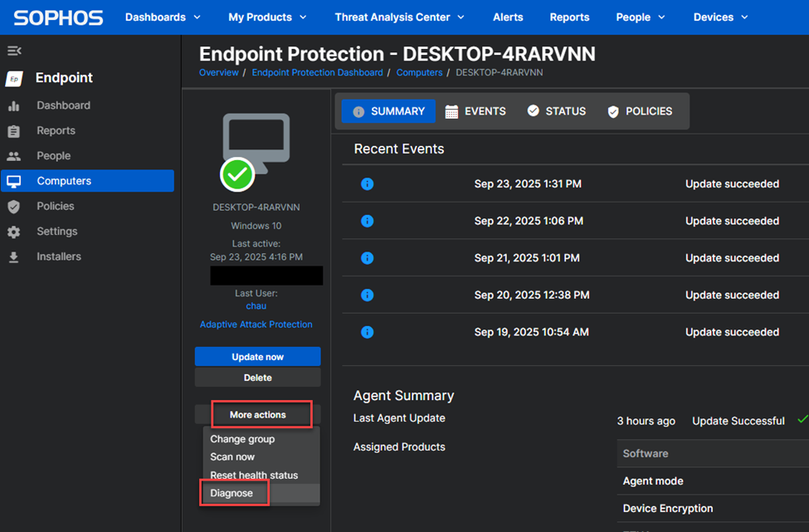This screenshot has height=532, width=809.
Task: Click the Policies shield icon in sidebar
Action: pos(13,207)
